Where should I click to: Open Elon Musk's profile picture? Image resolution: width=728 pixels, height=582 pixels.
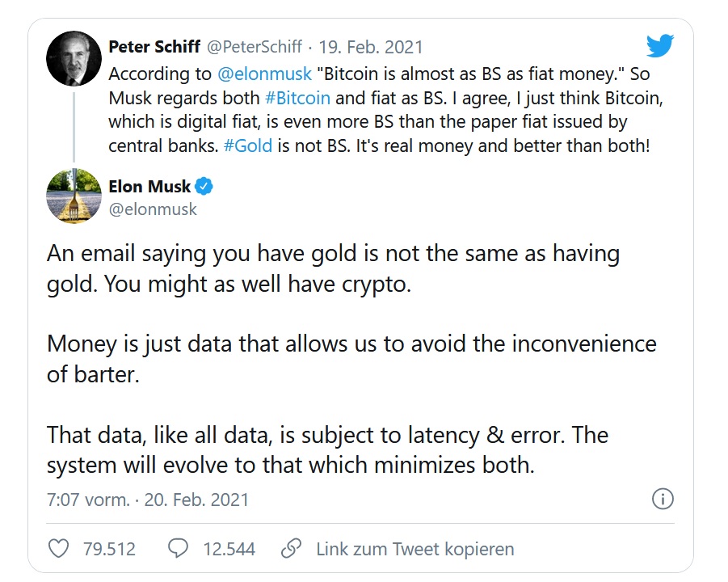point(74,196)
